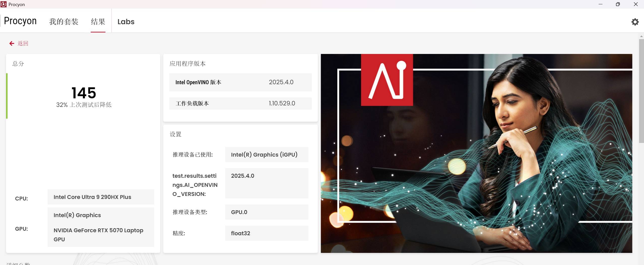Switch to the 结果 tab

[x=98, y=22]
